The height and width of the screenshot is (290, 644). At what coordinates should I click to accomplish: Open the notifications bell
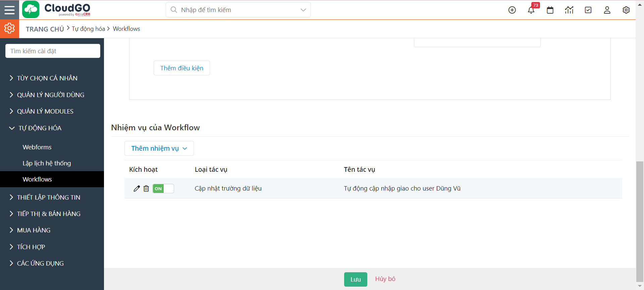click(531, 10)
